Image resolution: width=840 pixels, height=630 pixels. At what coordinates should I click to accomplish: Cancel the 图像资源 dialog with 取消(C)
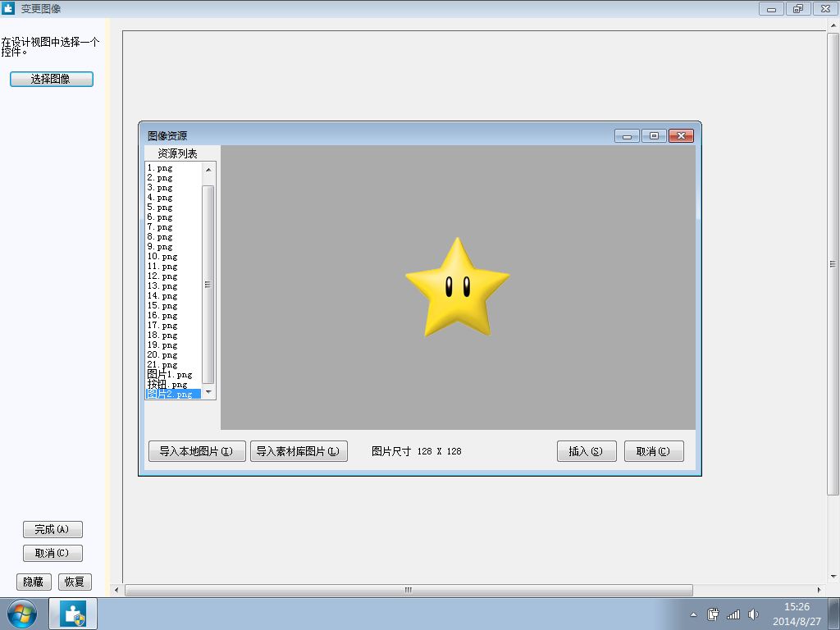pyautogui.click(x=654, y=451)
